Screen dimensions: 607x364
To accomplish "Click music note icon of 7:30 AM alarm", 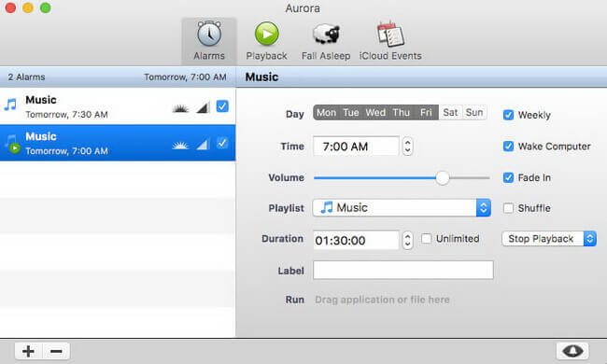I will coord(10,105).
